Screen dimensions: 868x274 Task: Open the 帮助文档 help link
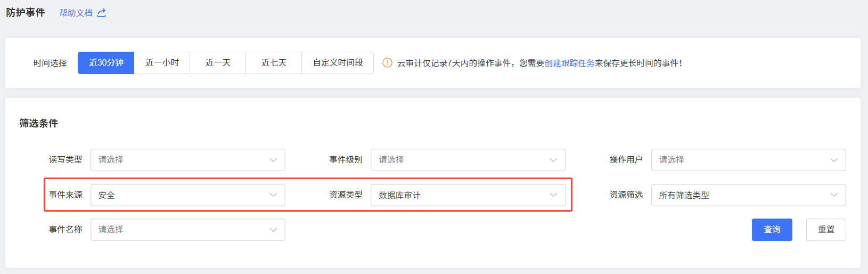[76, 13]
